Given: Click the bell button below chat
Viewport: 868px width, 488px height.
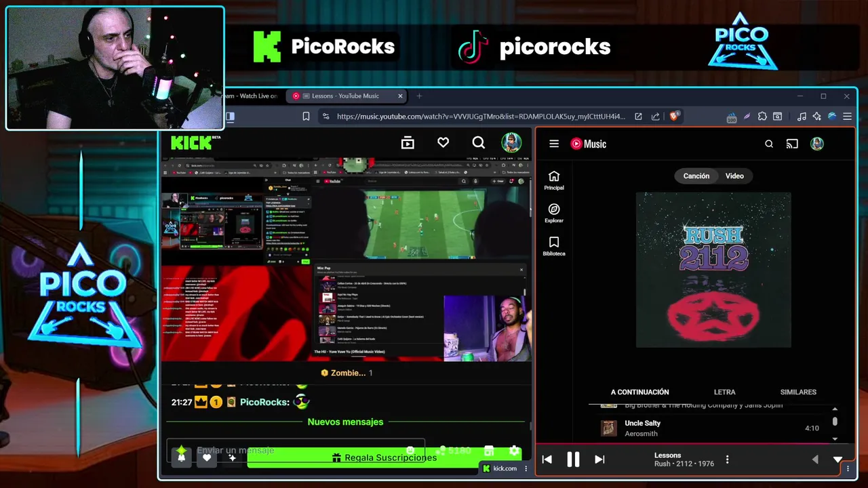Looking at the screenshot, I should [181, 457].
